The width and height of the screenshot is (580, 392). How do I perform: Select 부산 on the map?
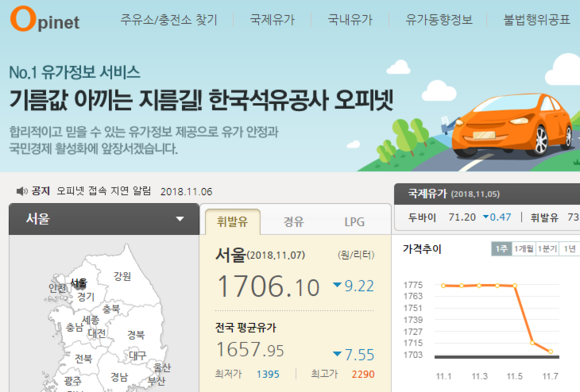(x=156, y=381)
